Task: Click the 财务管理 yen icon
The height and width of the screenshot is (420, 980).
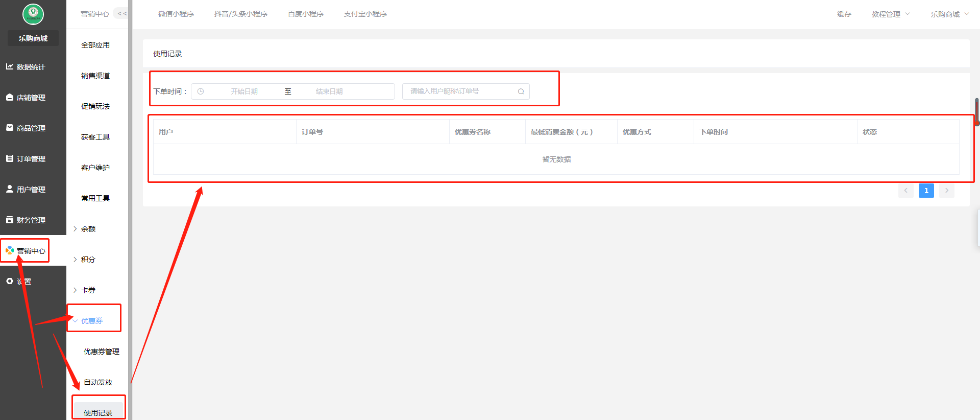Action: click(x=10, y=220)
